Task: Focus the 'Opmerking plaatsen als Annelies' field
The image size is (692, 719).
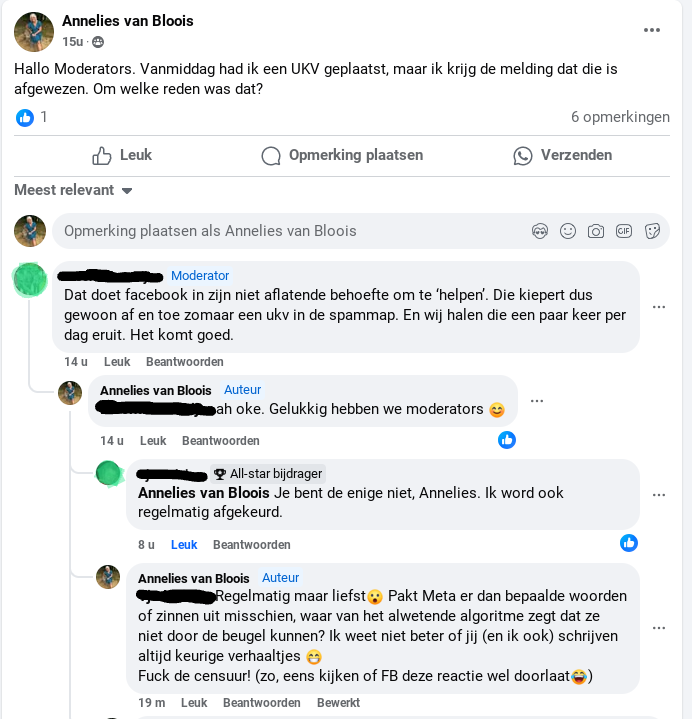Action: tap(290, 231)
